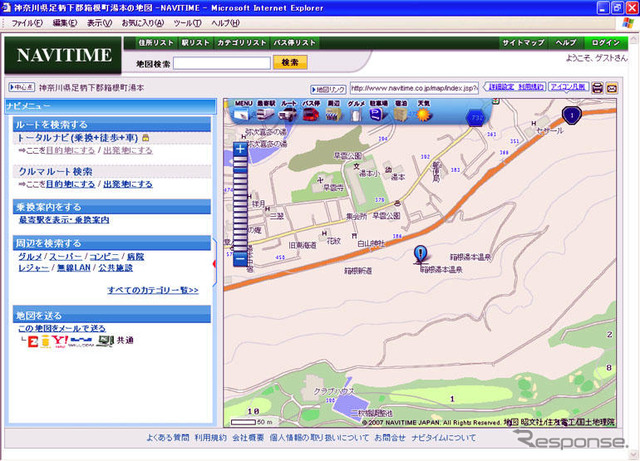
Task: Open 会社概要 footer link
Action: (x=248, y=438)
